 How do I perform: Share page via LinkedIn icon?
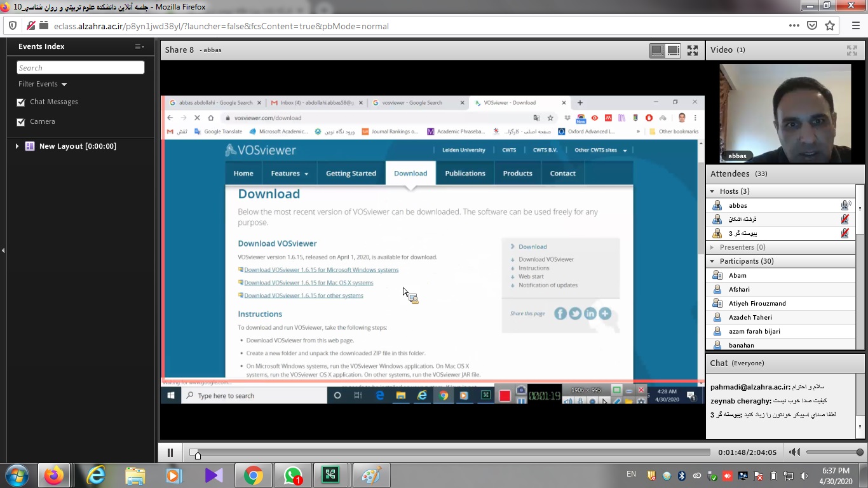(x=590, y=313)
